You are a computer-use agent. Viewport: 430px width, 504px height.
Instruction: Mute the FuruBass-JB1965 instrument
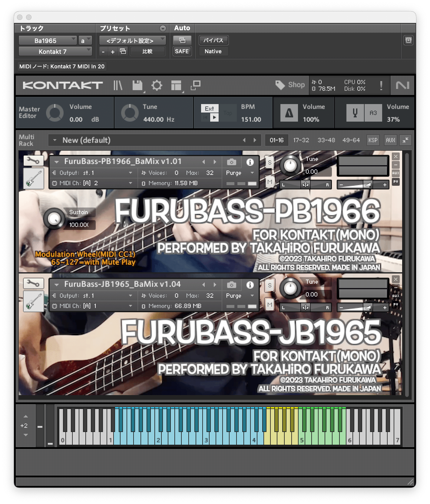coord(270,305)
